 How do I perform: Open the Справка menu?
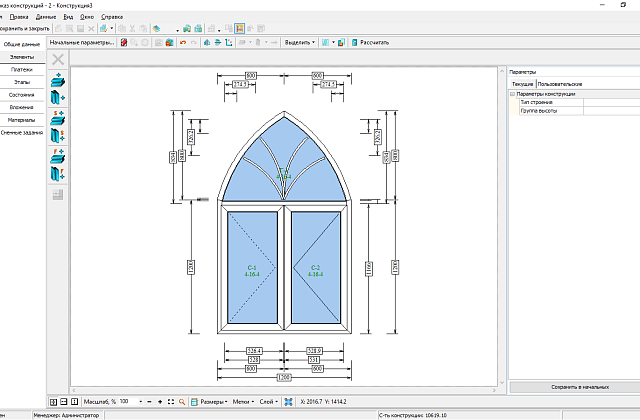tap(112, 17)
